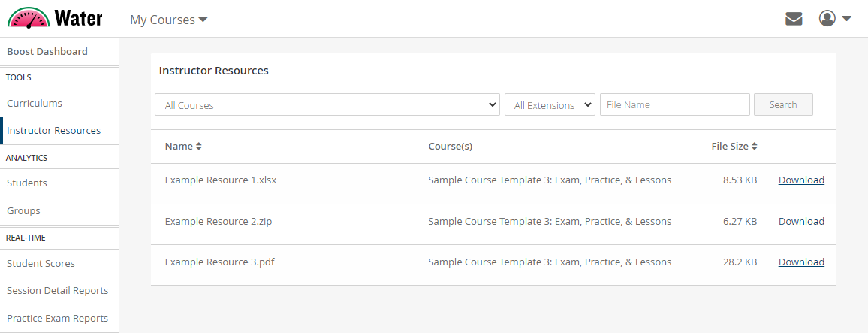Image resolution: width=868 pixels, height=333 pixels.
Task: Sort by File Size column arrows
Action: (754, 147)
